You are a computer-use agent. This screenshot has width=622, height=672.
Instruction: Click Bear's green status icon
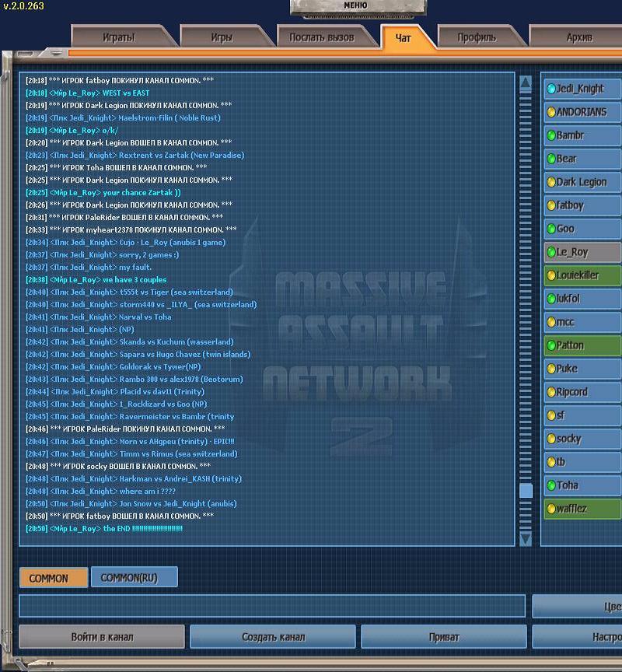(551, 159)
